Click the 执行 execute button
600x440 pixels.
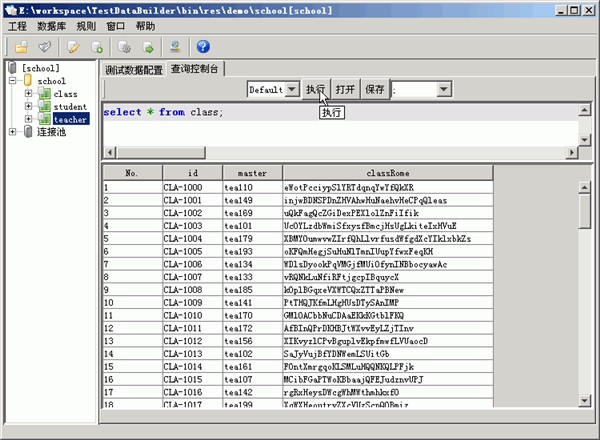315,90
